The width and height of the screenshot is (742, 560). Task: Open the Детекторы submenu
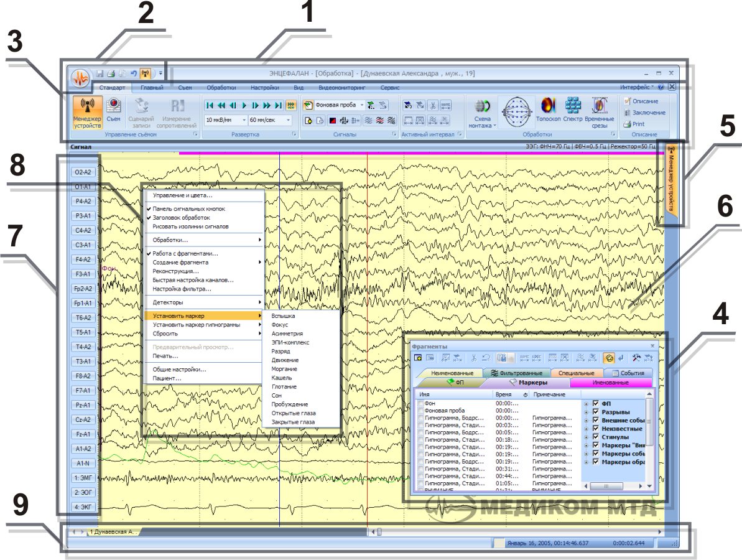(x=203, y=302)
